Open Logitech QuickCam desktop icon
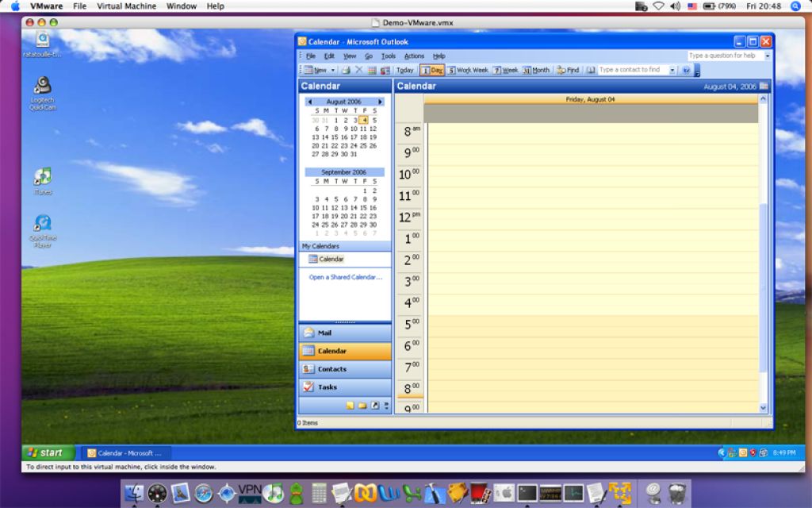This screenshot has width=812, height=508. pos(43,94)
